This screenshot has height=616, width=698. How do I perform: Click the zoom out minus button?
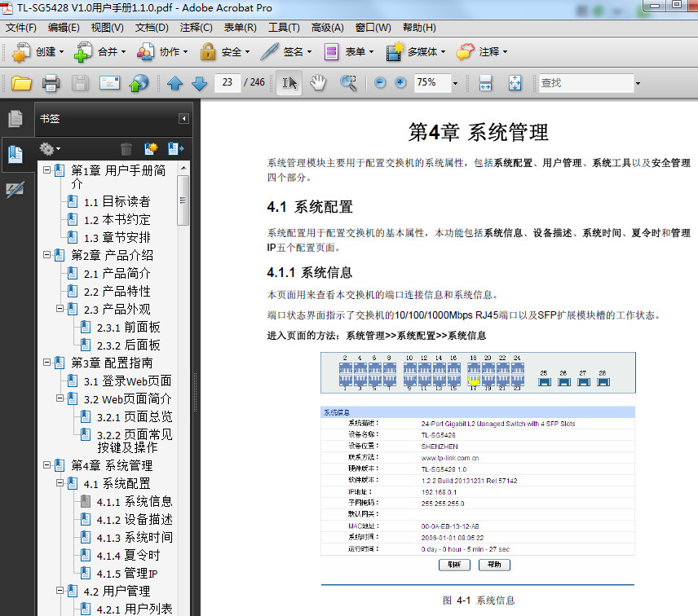pyautogui.click(x=380, y=82)
